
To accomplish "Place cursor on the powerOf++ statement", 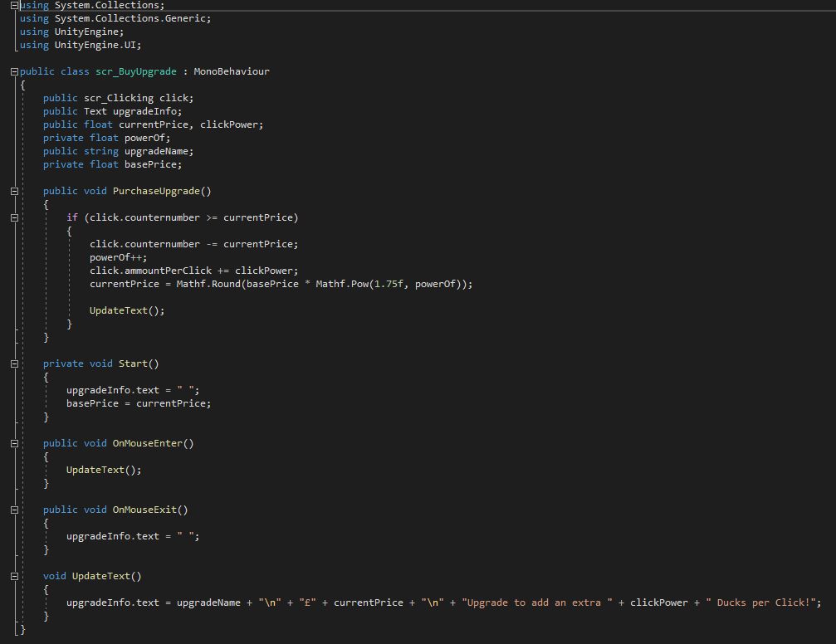I will pos(118,257).
